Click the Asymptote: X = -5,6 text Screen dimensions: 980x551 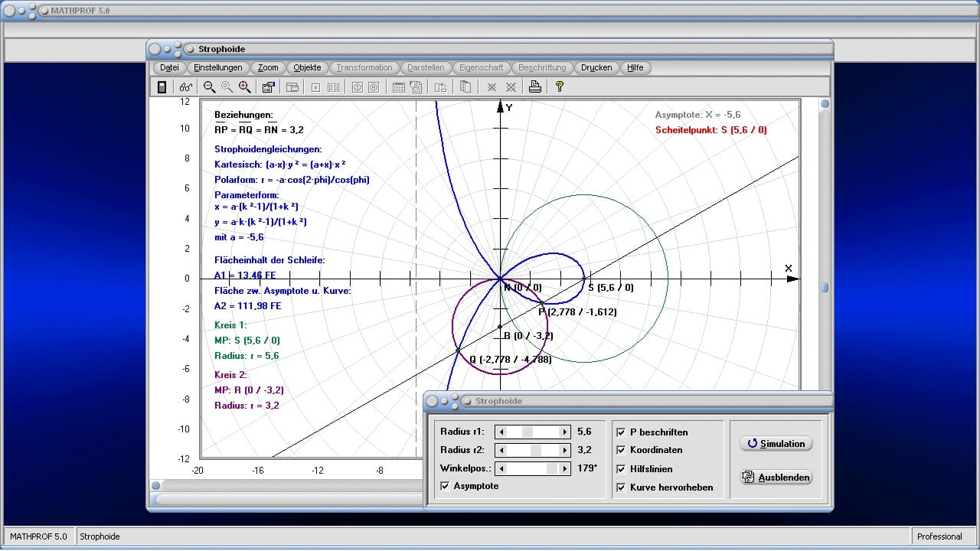(697, 115)
